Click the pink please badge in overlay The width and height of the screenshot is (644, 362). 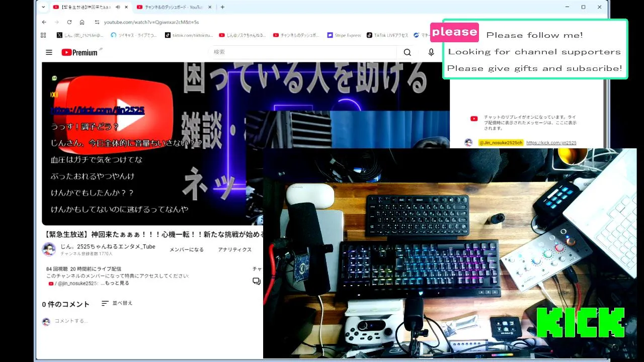click(x=454, y=32)
